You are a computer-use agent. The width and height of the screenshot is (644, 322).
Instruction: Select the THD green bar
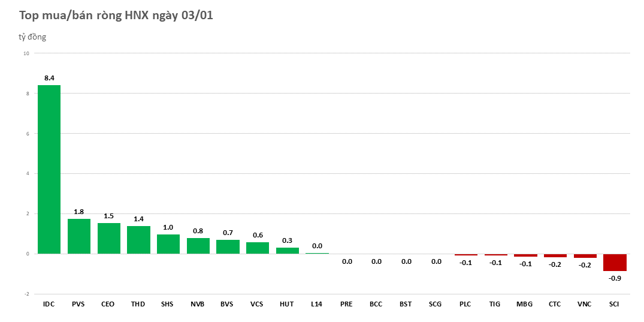[138, 240]
